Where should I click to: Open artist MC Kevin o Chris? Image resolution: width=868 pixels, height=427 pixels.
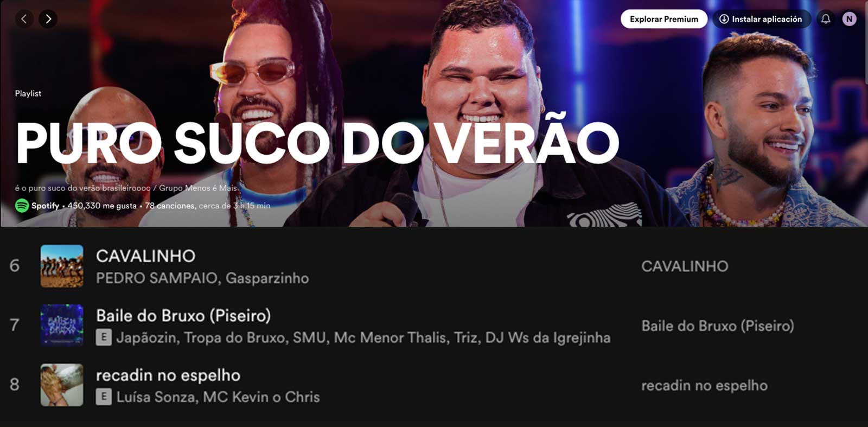click(261, 397)
